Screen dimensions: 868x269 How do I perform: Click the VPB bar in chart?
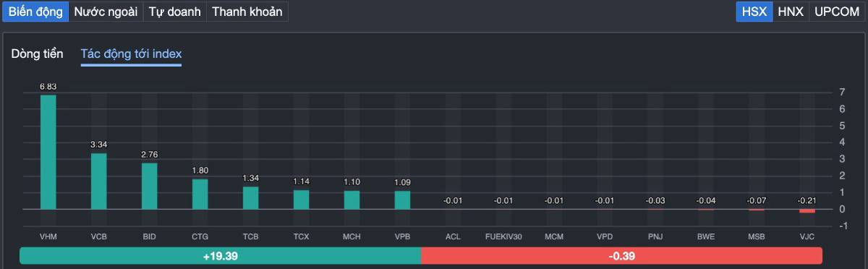[402, 200]
